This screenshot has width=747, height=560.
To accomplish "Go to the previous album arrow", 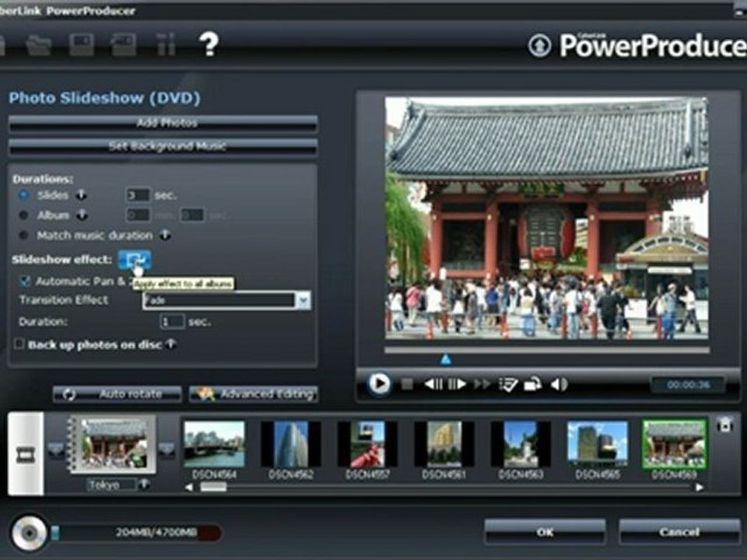I will pos(56,449).
